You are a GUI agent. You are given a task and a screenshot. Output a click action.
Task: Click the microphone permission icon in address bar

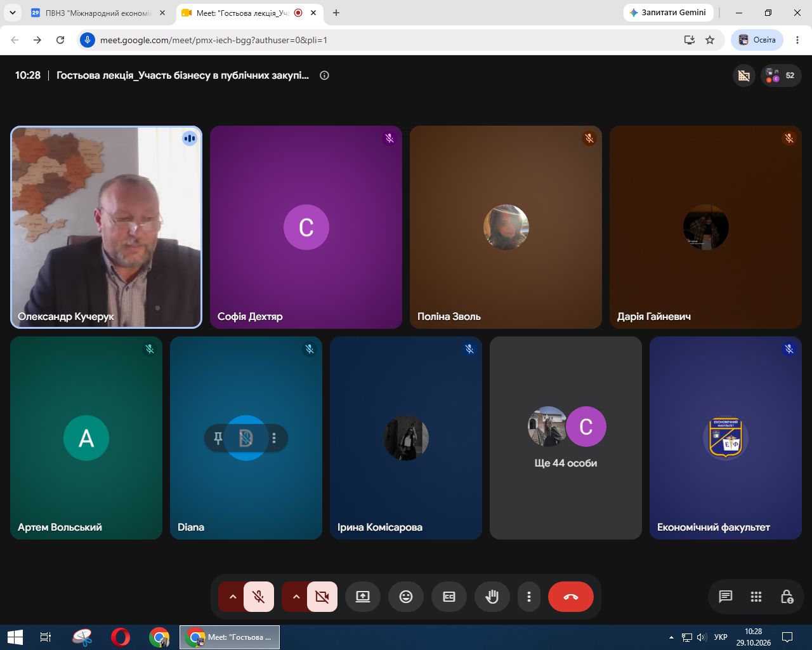[x=88, y=40]
